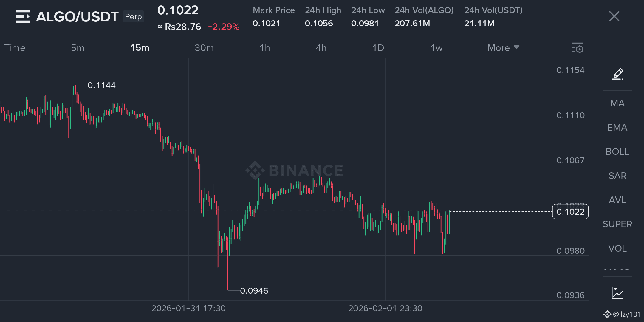Open the ALGO/USDT pair selector
Viewport: 644px width, 322px height.
pos(77,17)
